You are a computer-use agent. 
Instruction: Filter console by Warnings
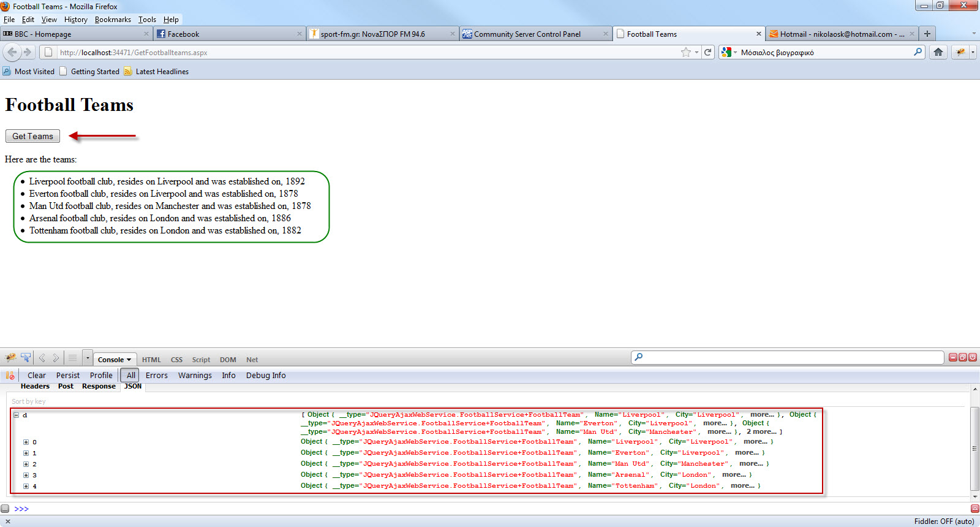pos(195,375)
